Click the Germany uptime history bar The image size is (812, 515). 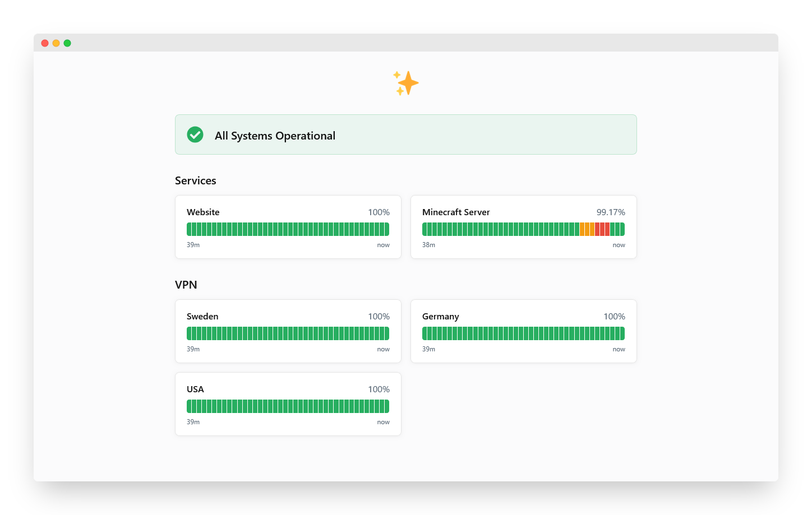coord(523,333)
